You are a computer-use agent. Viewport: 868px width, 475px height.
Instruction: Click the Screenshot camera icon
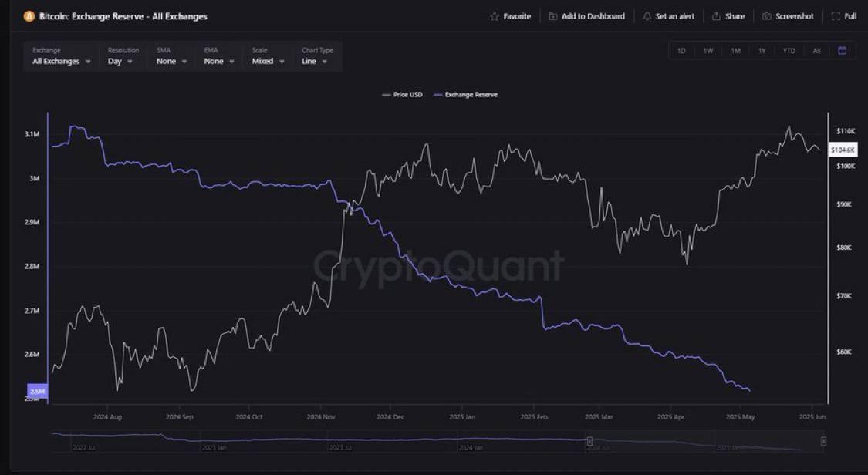(x=766, y=16)
